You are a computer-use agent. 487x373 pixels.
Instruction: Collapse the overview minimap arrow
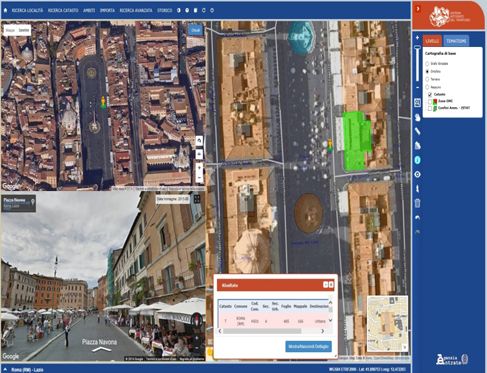(405, 348)
